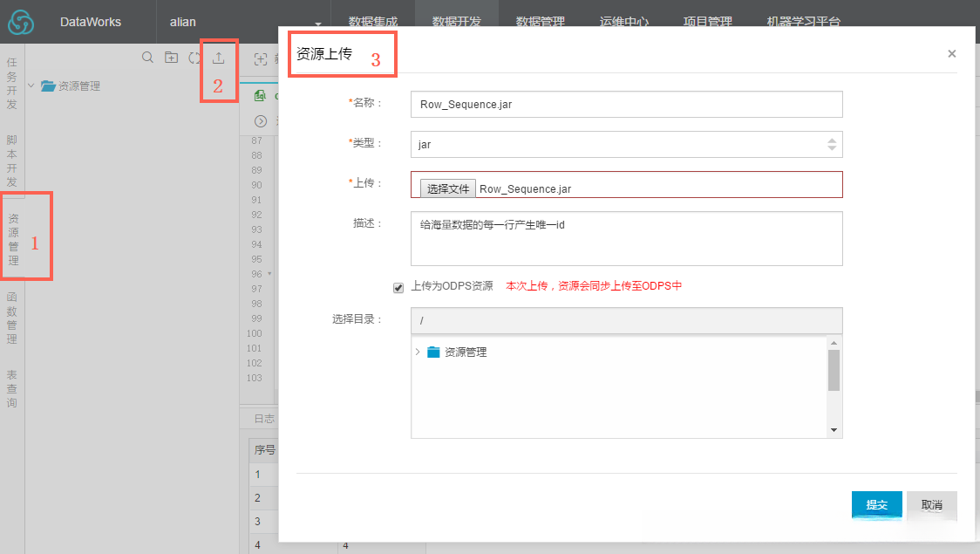The height and width of the screenshot is (554, 980).
Task: Toggle the 上传为ODPS资源 checkbox
Action: [x=398, y=288]
